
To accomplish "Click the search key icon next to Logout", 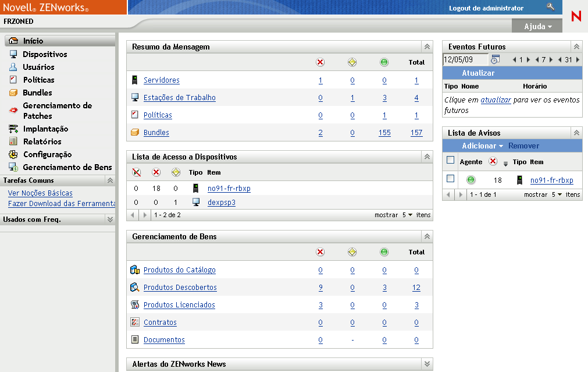I will (550, 7).
